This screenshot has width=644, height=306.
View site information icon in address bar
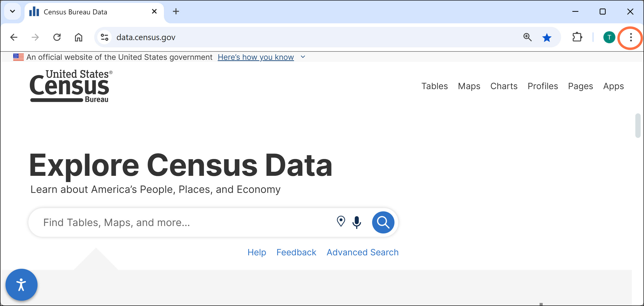(x=105, y=37)
